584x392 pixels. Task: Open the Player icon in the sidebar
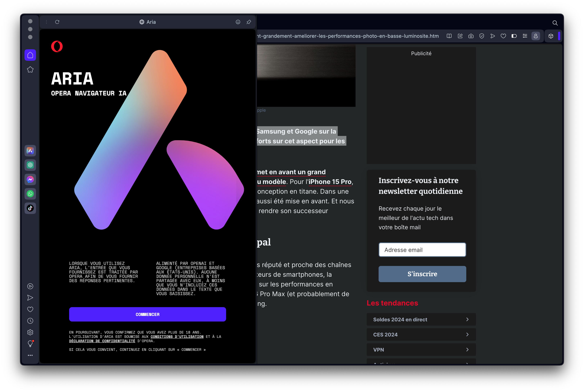click(30, 286)
